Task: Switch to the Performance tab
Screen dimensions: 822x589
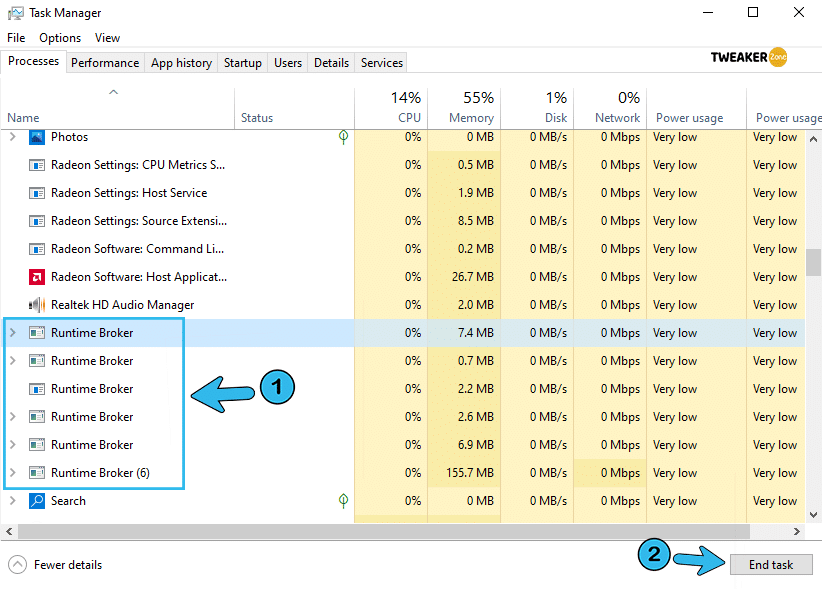Action: click(x=105, y=63)
